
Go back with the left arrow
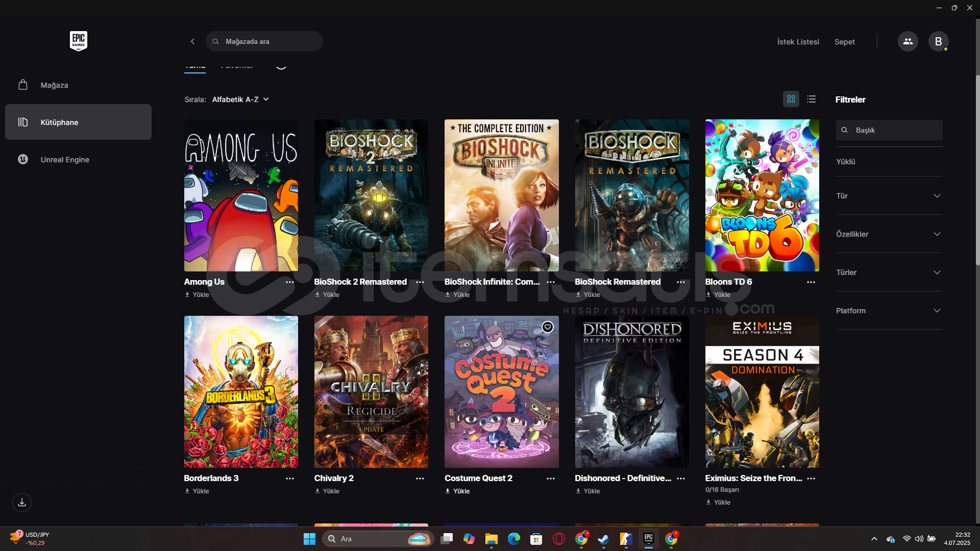coord(192,41)
